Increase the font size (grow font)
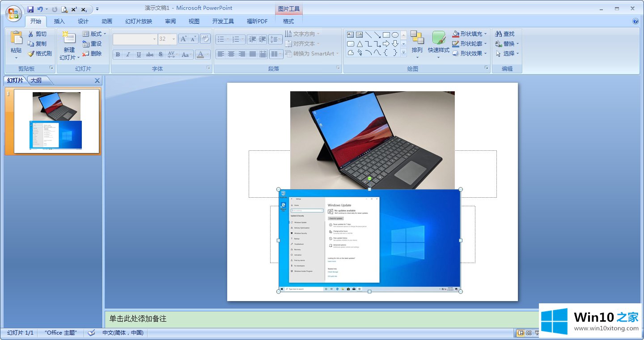The width and height of the screenshot is (644, 340). coord(183,39)
